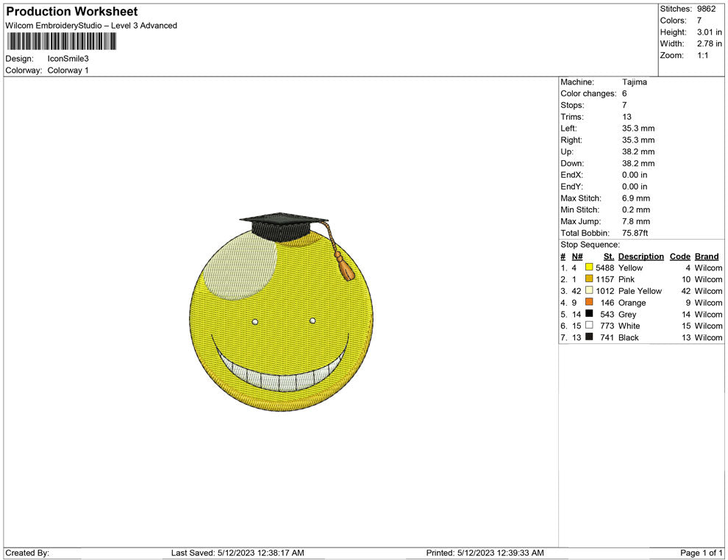Click the Height value 3.01 in

tap(709, 32)
